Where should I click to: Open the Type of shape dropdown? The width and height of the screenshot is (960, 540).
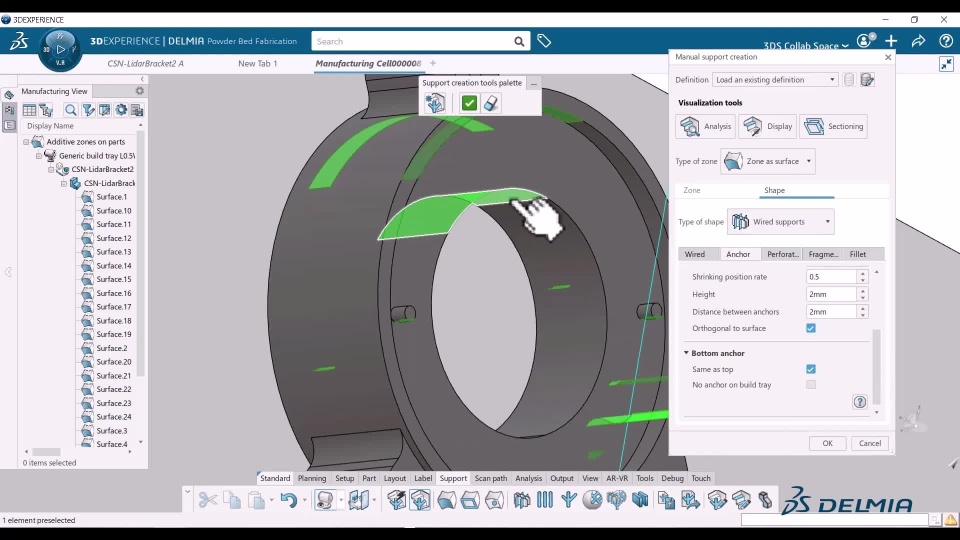[x=781, y=222]
